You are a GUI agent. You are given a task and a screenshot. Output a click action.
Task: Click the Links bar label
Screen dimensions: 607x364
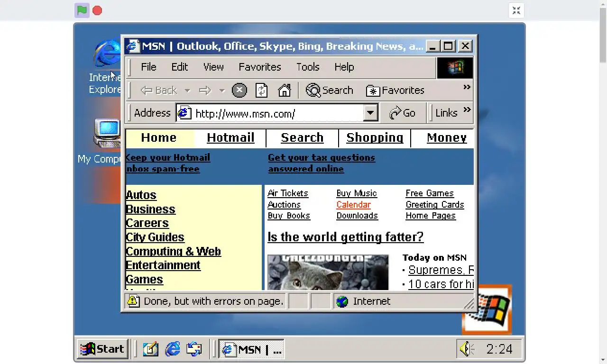tap(446, 113)
